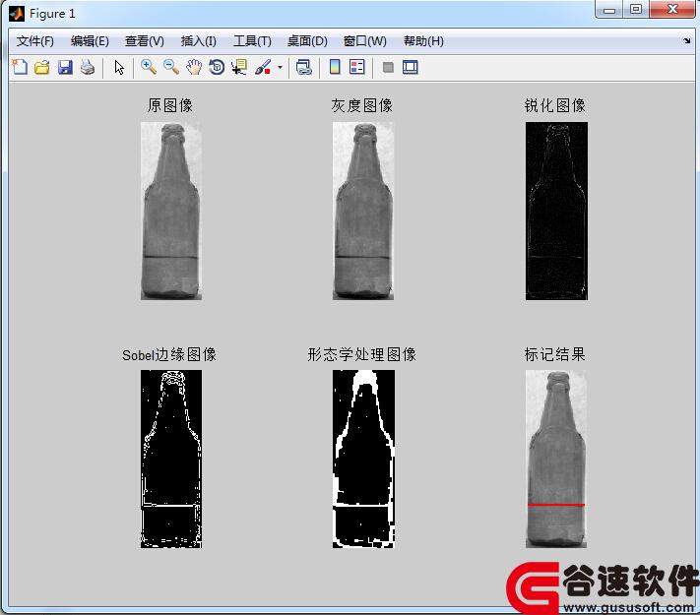
Task: Select the Brush data tool
Action: tap(263, 67)
